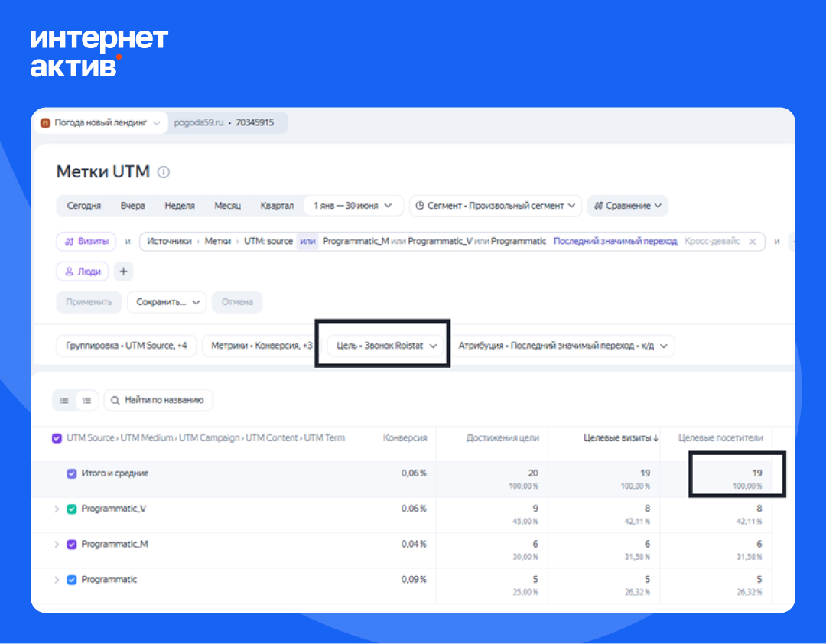Click the Целевые посетители column header

(720, 438)
